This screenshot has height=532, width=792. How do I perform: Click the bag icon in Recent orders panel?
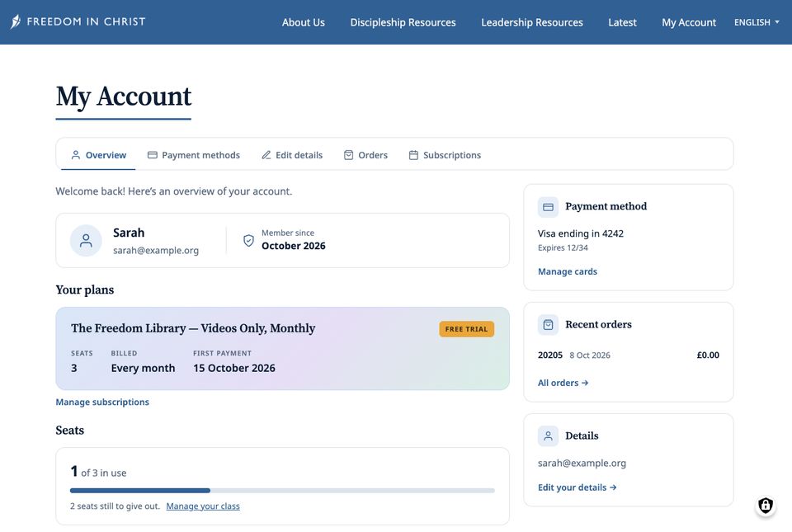click(548, 325)
